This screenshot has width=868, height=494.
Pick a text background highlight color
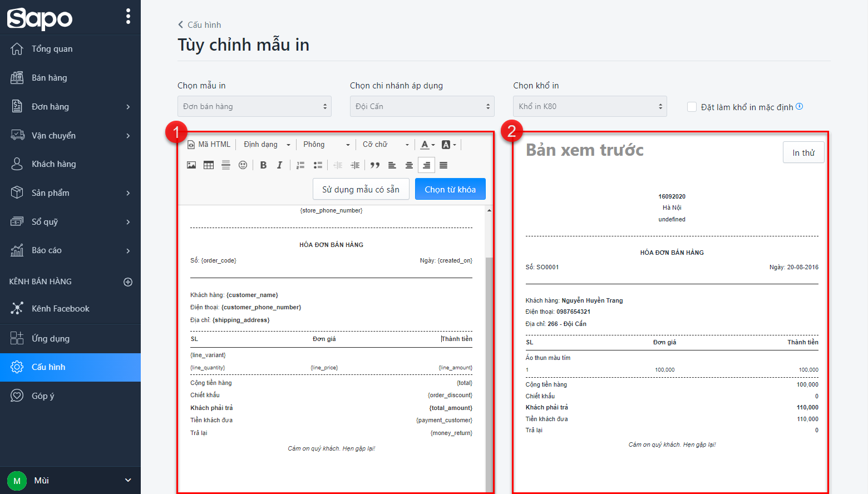coord(448,145)
